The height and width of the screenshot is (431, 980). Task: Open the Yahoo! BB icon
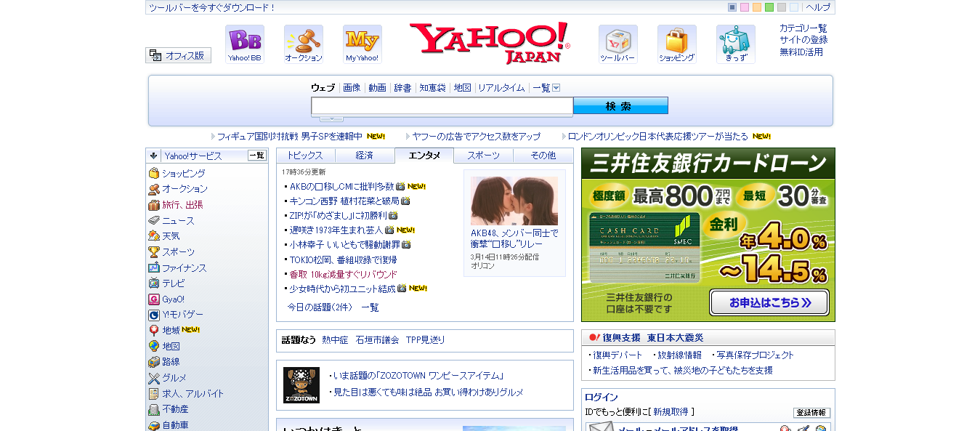pyautogui.click(x=245, y=44)
